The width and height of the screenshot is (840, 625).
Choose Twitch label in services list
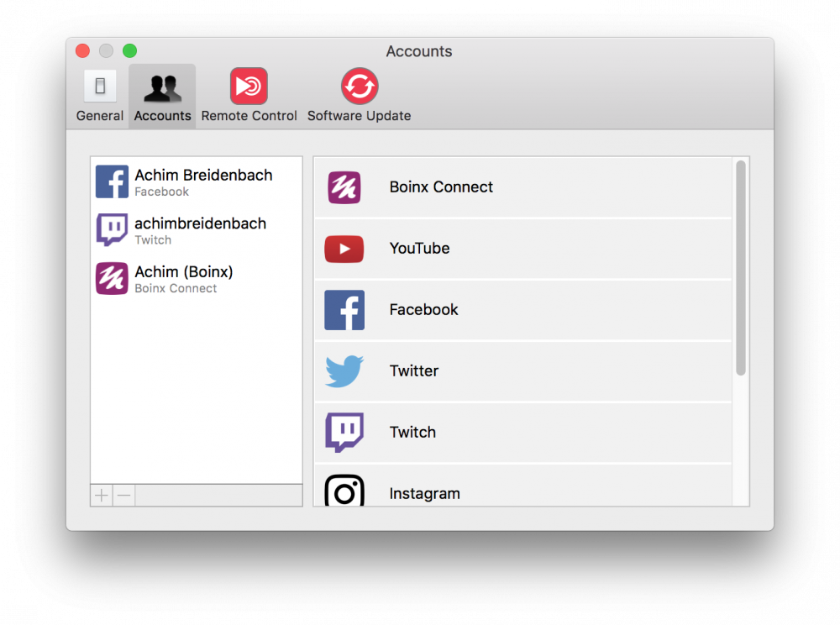(x=412, y=432)
